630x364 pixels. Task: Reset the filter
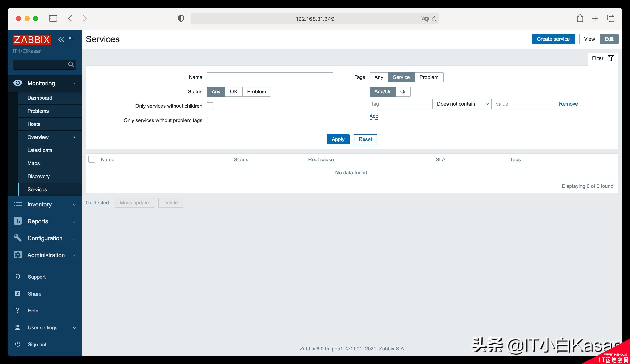point(365,139)
